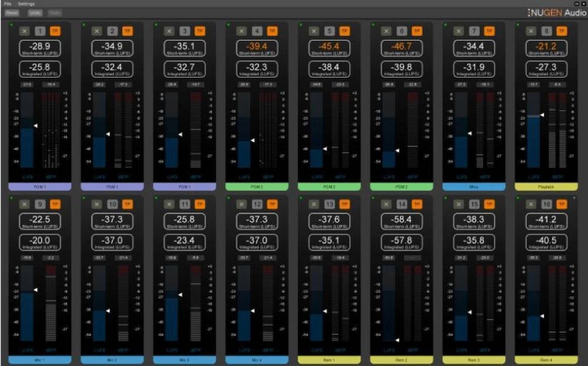This screenshot has width=588, height=366.
Task: Click the green PGM 2 label on meter 5
Action: pos(329,187)
